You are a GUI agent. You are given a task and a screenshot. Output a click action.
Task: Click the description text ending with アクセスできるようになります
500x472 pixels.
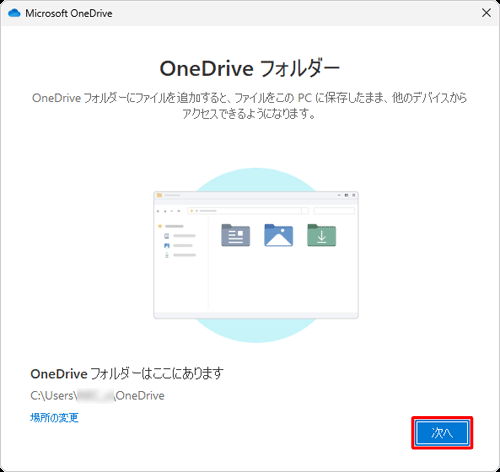tap(249, 106)
